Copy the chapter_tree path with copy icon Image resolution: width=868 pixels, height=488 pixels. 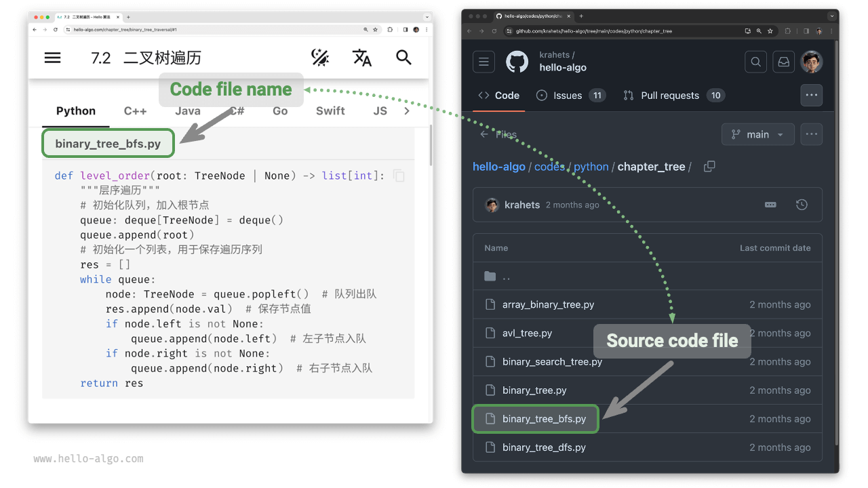pos(709,166)
